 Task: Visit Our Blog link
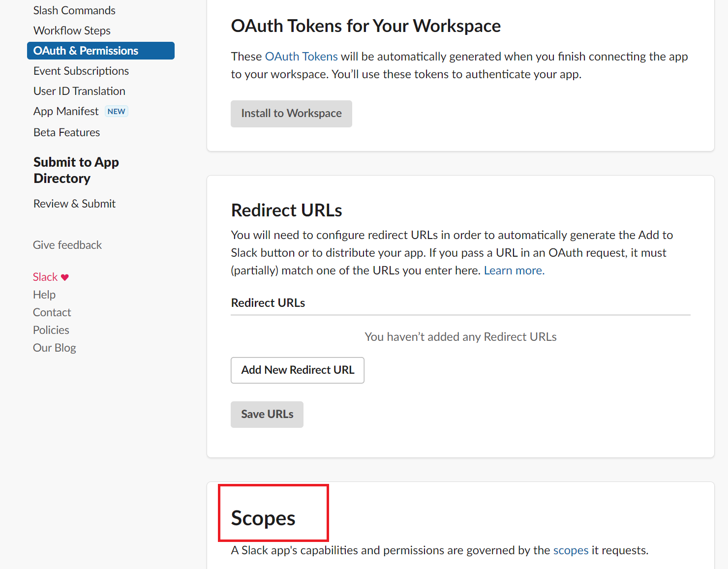click(x=55, y=348)
